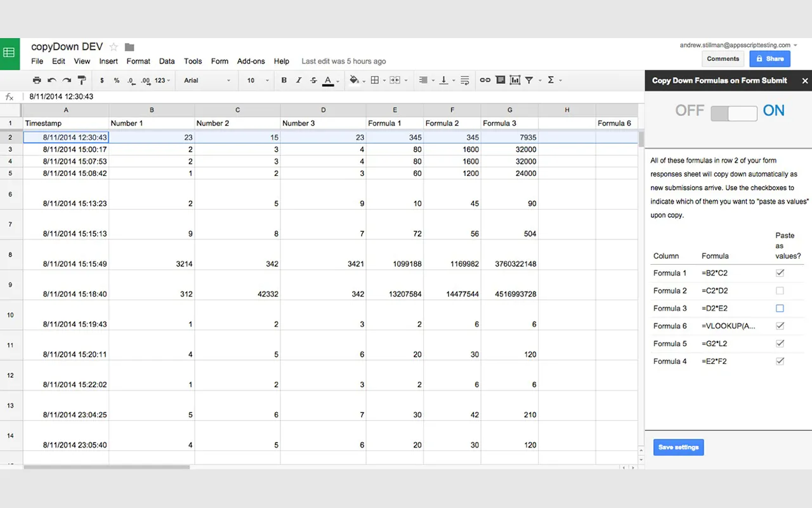Expand the fill color dropdown arrow
The image size is (812, 508).
(x=363, y=81)
